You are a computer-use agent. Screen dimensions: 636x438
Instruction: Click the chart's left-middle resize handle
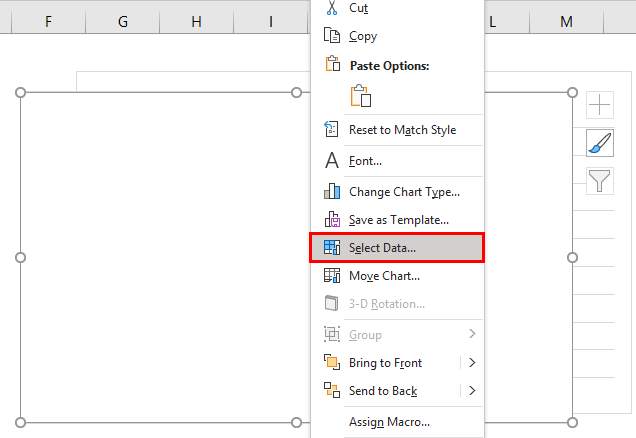pyautogui.click(x=20, y=257)
